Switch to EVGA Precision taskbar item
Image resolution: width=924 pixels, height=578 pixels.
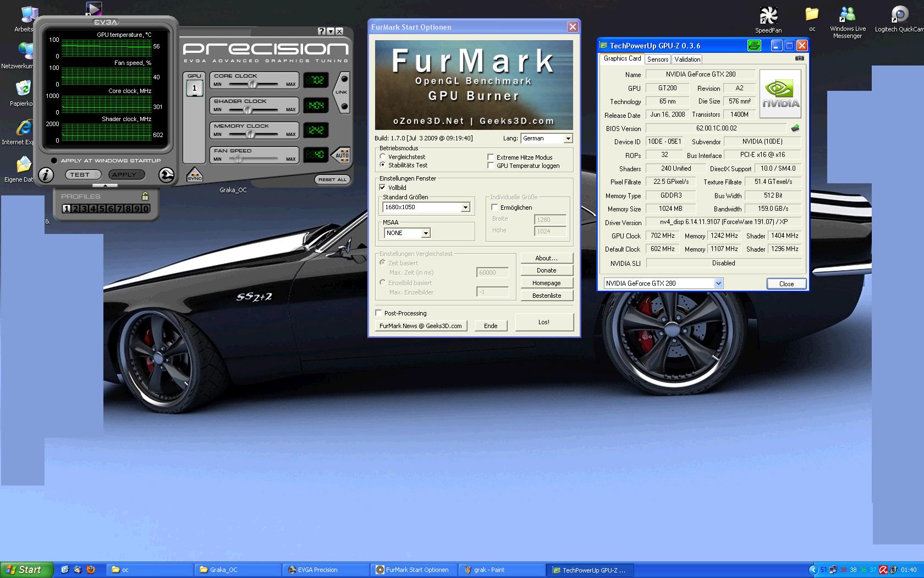click(326, 570)
